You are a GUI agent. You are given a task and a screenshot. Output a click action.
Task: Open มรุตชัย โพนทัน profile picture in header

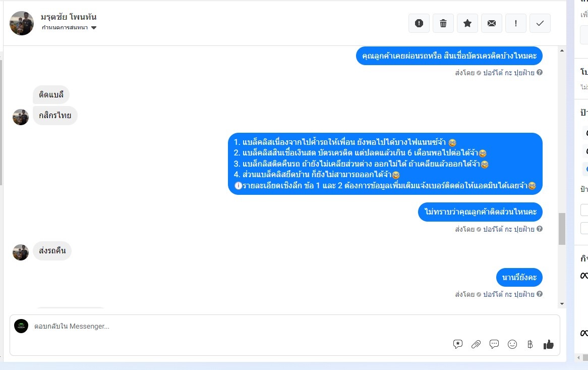21,23
